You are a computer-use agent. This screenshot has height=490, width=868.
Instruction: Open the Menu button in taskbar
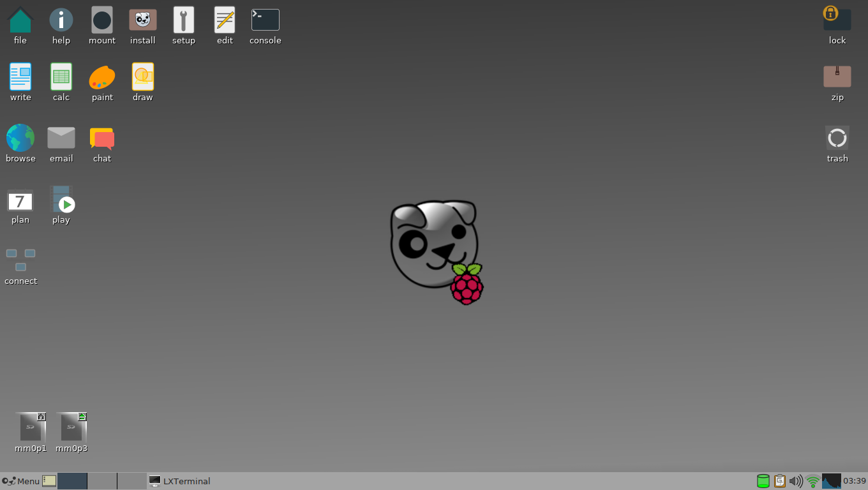21,481
